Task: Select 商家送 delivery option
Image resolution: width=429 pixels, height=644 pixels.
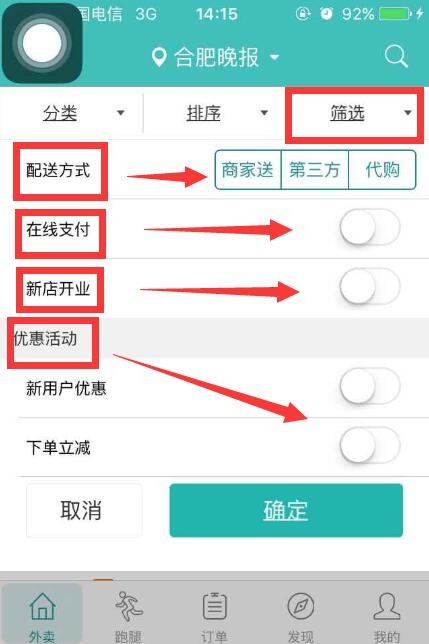Action: (248, 170)
